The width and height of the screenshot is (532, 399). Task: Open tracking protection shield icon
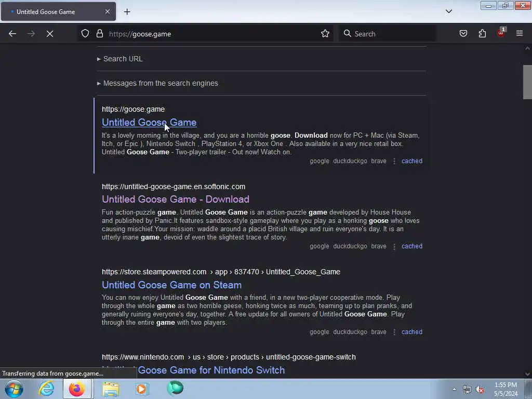click(85, 34)
